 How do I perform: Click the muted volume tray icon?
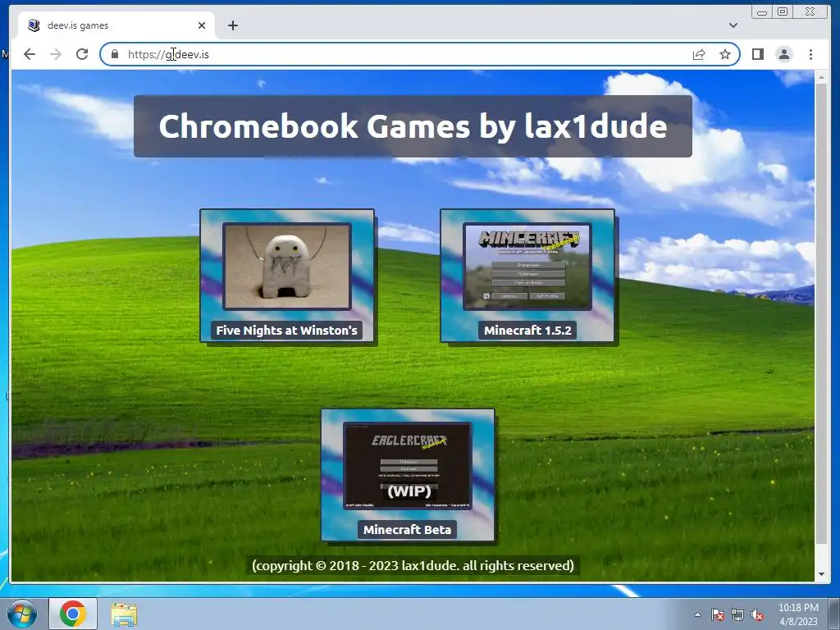[x=757, y=614]
